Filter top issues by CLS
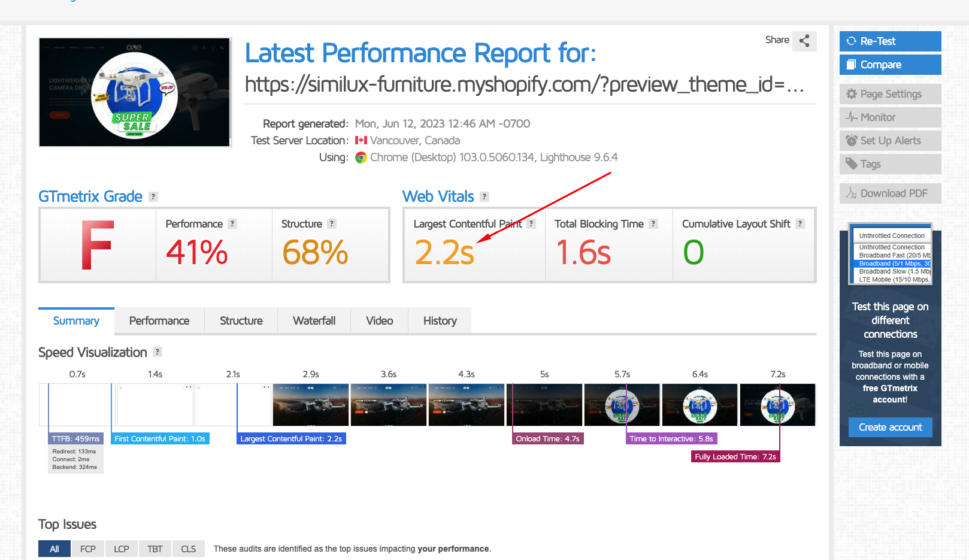 click(x=189, y=549)
